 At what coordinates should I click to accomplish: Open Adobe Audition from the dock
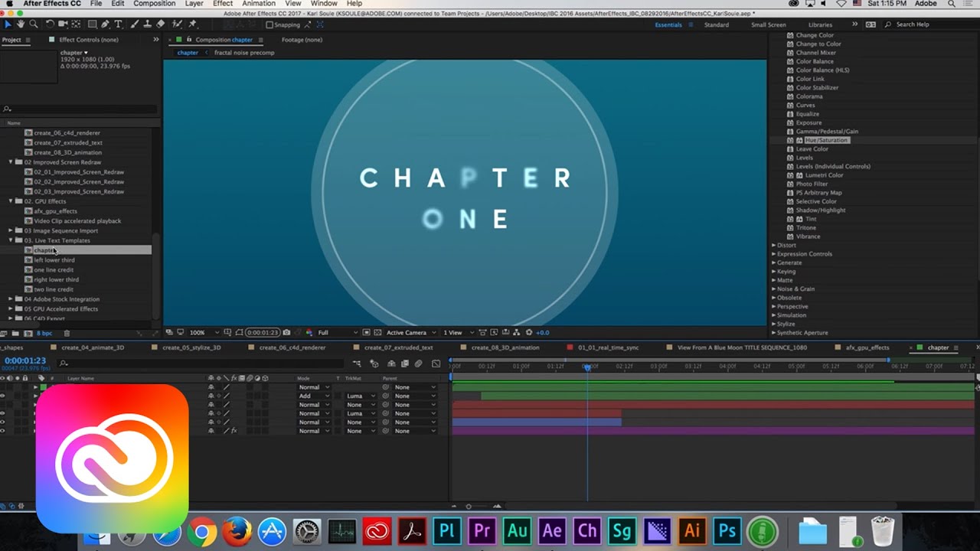point(518,530)
